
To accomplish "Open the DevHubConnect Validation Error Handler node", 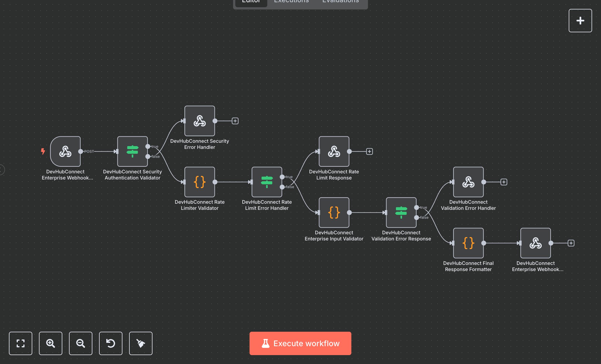I will coord(468,182).
